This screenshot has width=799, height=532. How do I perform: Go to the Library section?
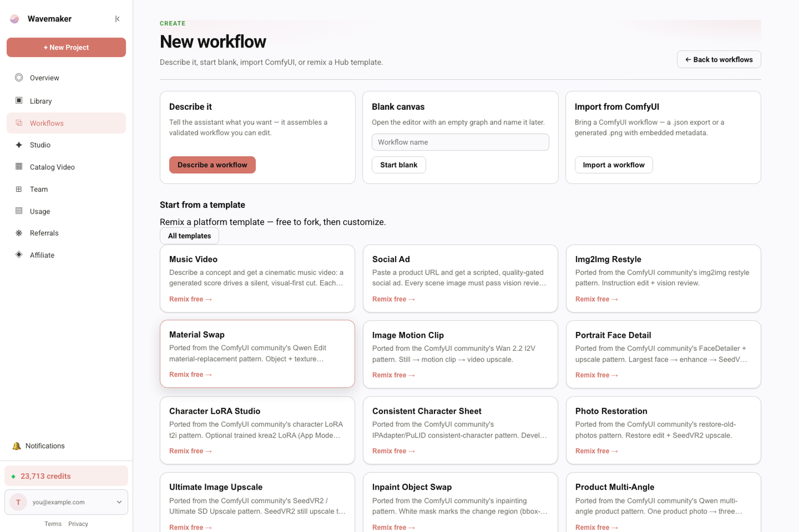coord(66,101)
